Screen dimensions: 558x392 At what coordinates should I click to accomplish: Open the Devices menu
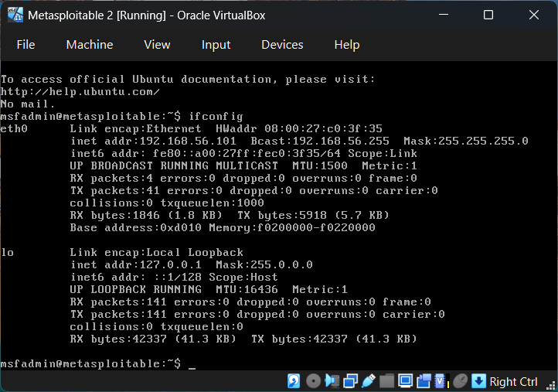coord(282,45)
